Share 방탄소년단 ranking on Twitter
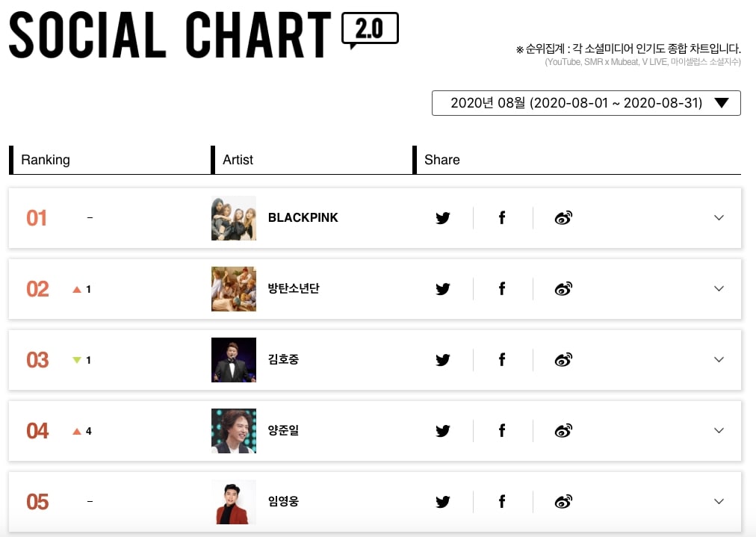The height and width of the screenshot is (537, 756). point(442,289)
